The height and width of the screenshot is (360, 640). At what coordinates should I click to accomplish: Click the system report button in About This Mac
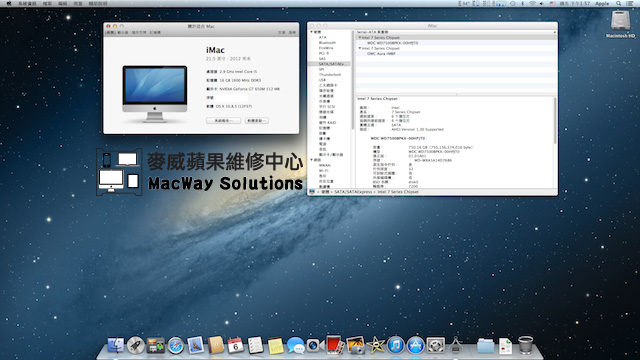[223, 121]
